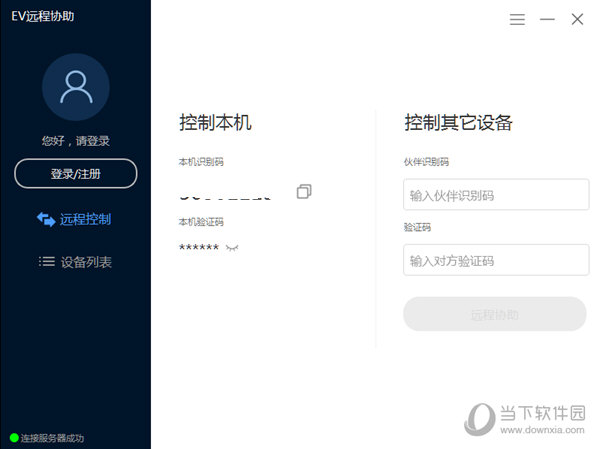Viewport: 600px width, 449px height.
Task: Click the 本机识别码 label
Action: (201, 162)
